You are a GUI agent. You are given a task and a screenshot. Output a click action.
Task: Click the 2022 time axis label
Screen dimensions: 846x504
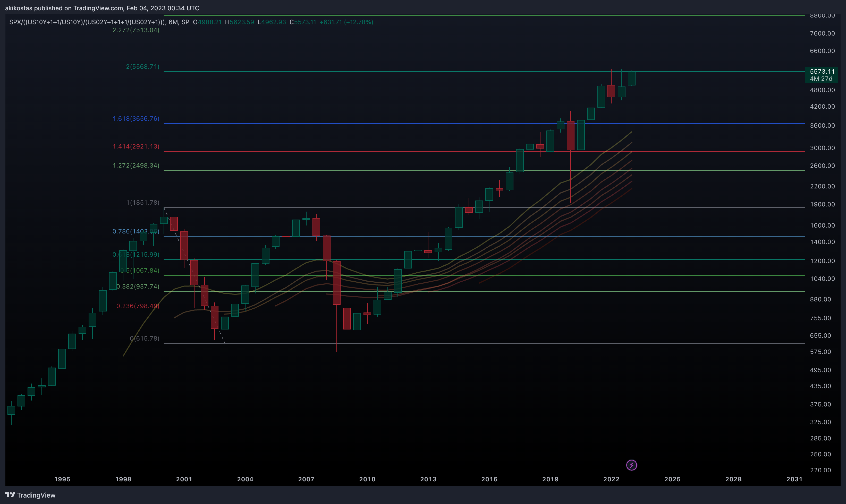(611, 479)
